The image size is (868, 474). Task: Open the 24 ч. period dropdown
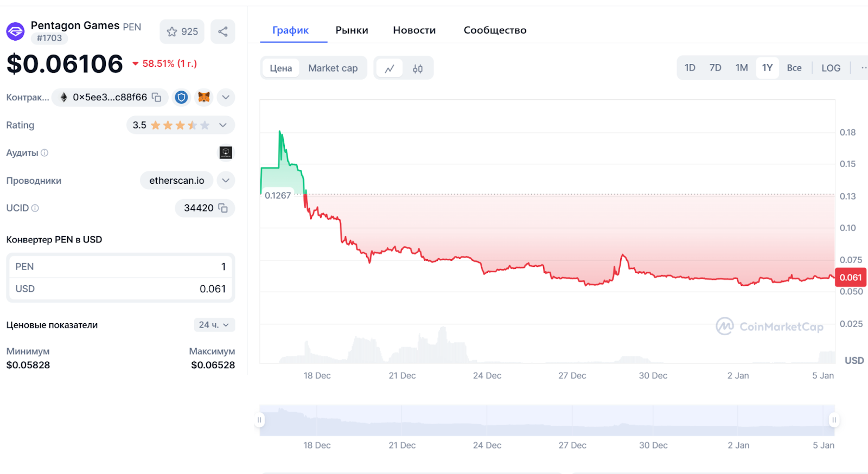pos(214,325)
